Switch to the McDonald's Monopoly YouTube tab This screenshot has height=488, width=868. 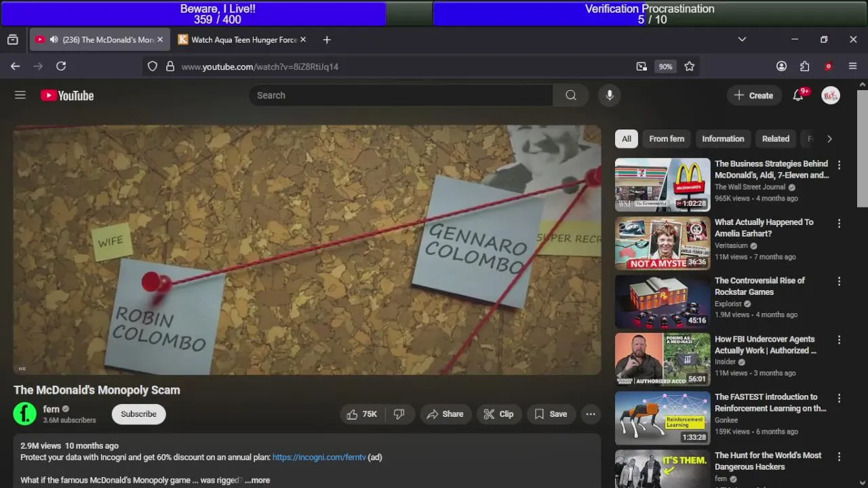(99, 40)
